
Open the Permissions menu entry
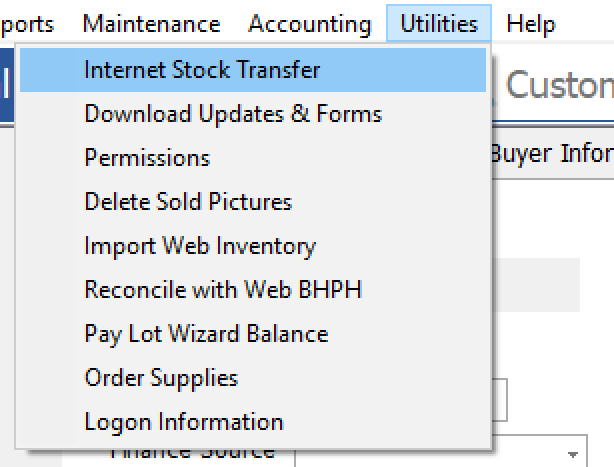pyautogui.click(x=147, y=158)
